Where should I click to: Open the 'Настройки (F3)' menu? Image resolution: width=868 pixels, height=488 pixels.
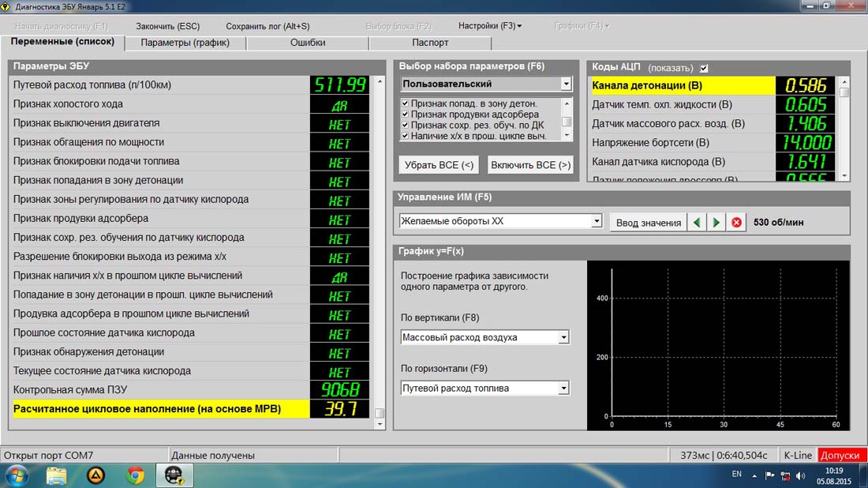(489, 26)
